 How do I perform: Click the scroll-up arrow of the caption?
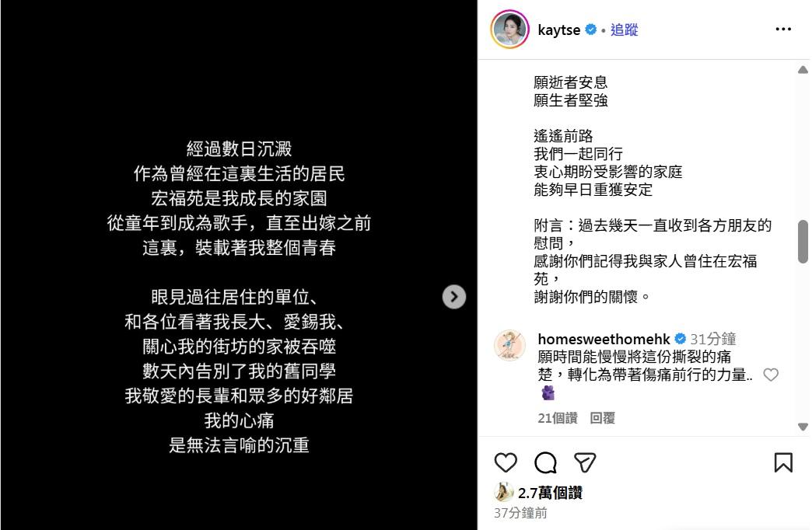[803, 70]
